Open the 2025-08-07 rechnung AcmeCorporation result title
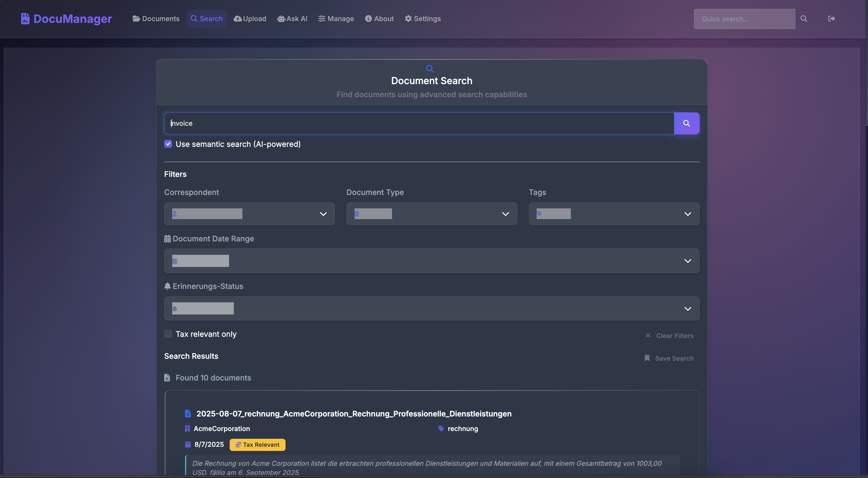 click(x=354, y=414)
